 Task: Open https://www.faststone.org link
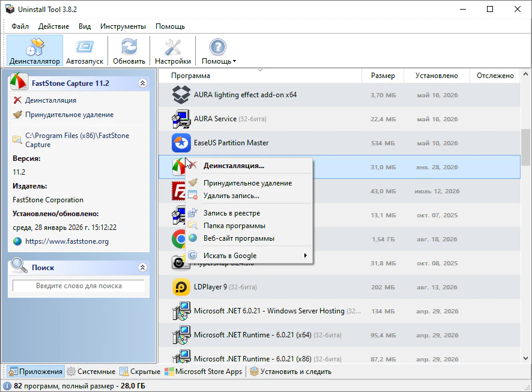[67, 241]
